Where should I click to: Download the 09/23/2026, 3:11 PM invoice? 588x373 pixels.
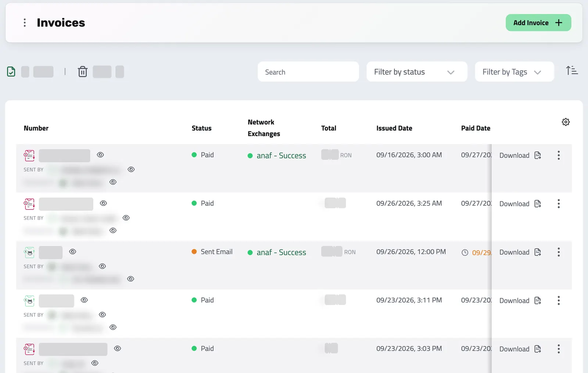coord(520,301)
